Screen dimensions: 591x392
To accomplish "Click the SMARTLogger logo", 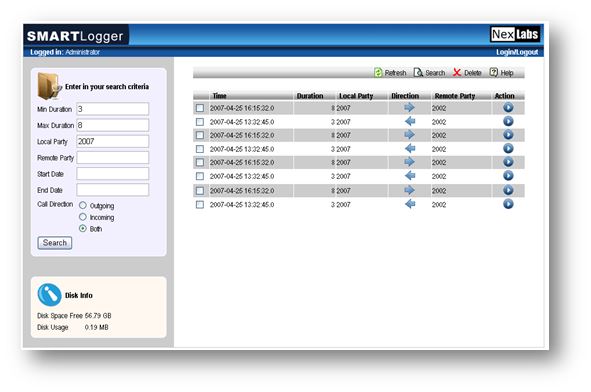I will click(75, 36).
